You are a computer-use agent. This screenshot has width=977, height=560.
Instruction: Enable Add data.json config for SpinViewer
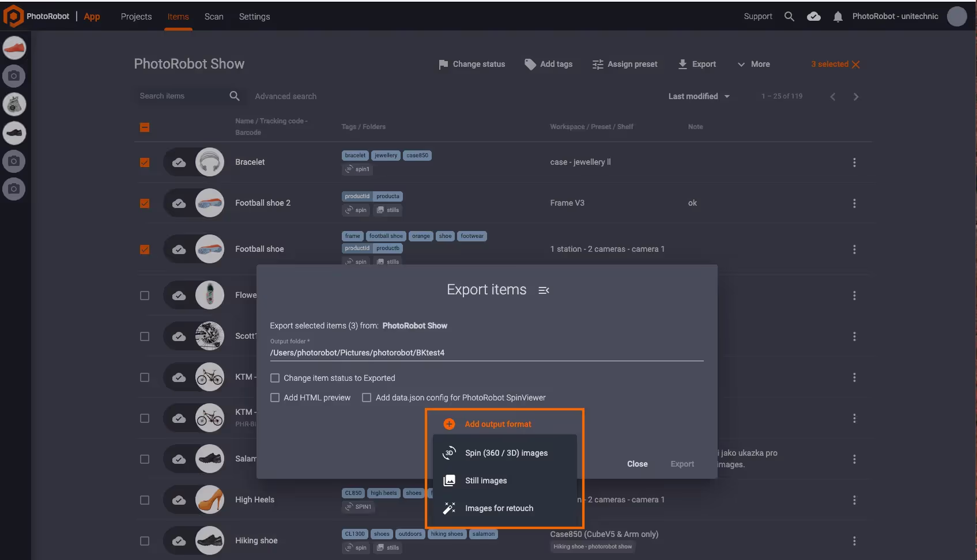click(367, 398)
